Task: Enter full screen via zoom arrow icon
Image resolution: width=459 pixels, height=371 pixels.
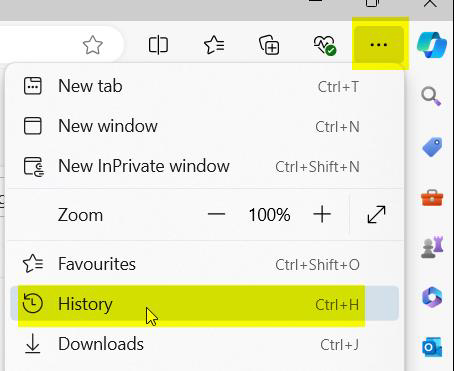Action: point(376,214)
